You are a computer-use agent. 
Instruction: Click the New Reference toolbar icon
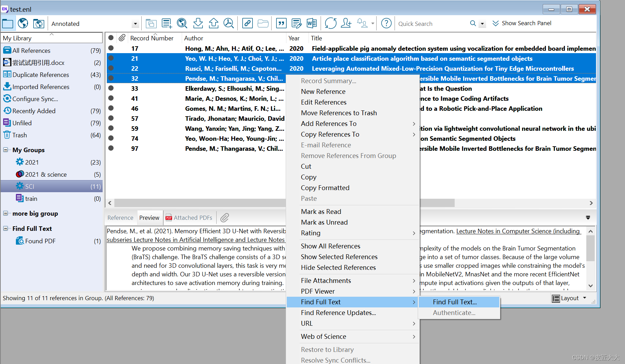point(167,23)
